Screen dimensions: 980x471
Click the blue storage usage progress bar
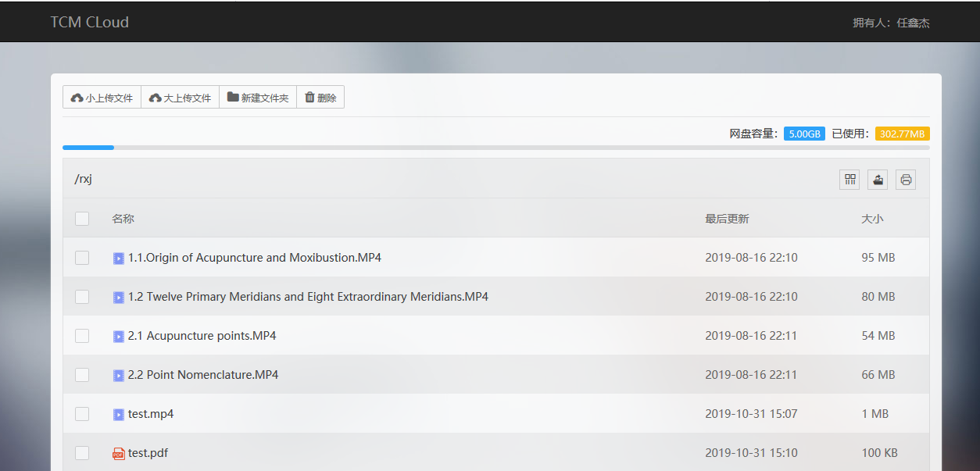coord(88,147)
